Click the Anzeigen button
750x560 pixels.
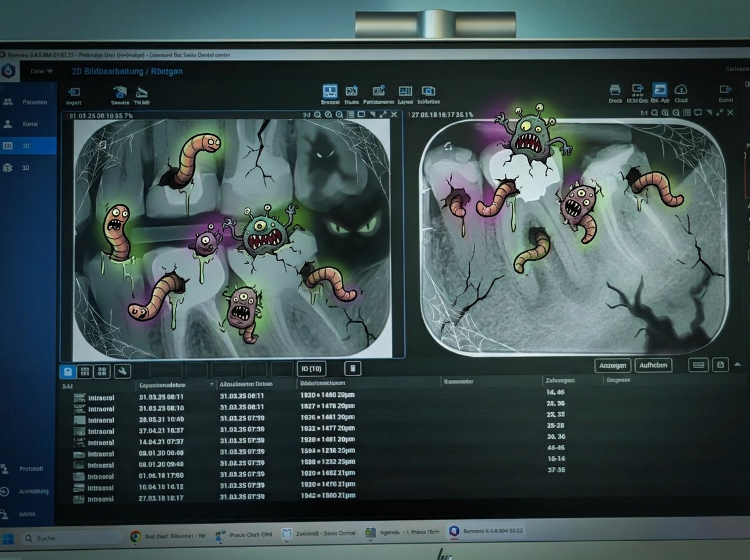(x=612, y=366)
